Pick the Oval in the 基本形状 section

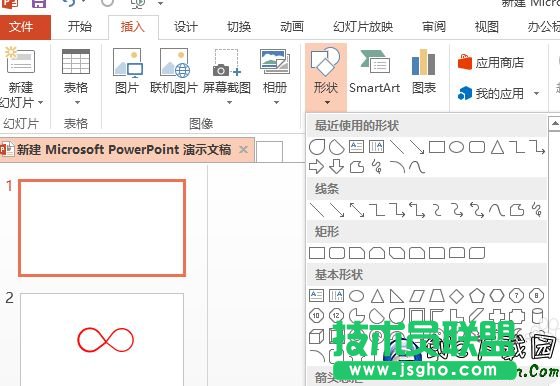[x=356, y=296]
